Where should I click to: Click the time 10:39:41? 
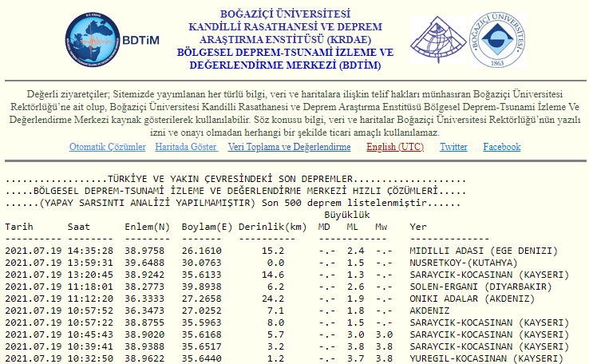[90, 346]
